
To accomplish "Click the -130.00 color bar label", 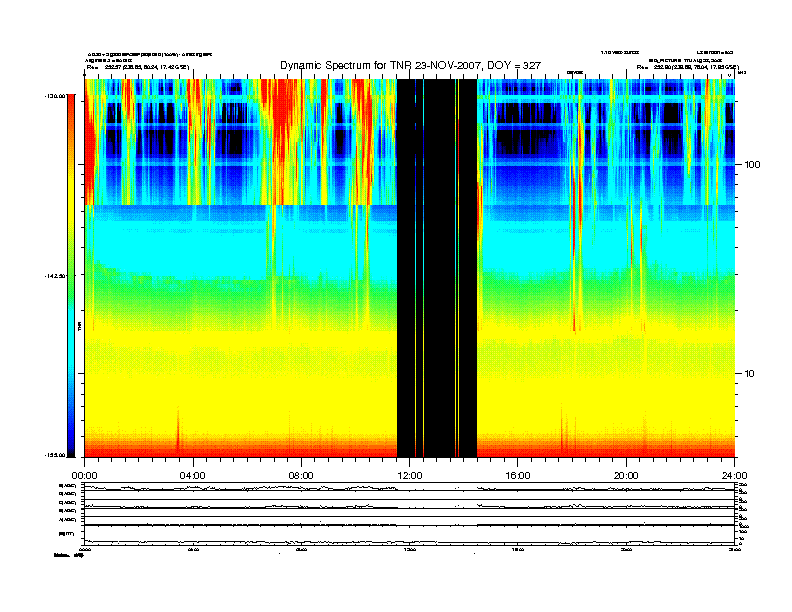I will 55,95.
